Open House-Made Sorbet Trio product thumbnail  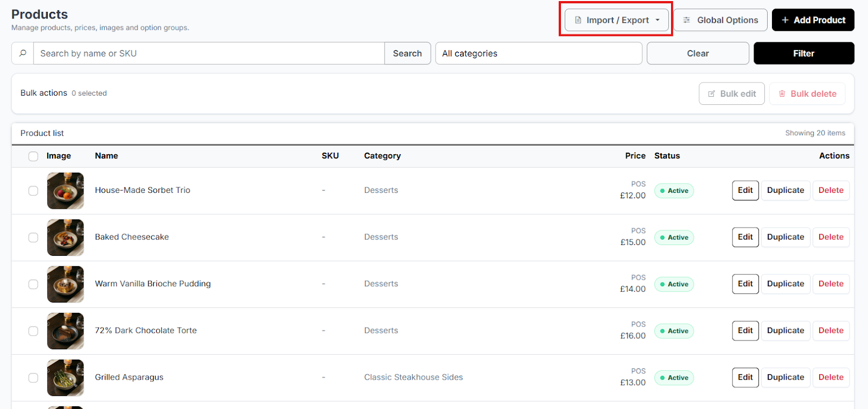pyautogui.click(x=66, y=191)
